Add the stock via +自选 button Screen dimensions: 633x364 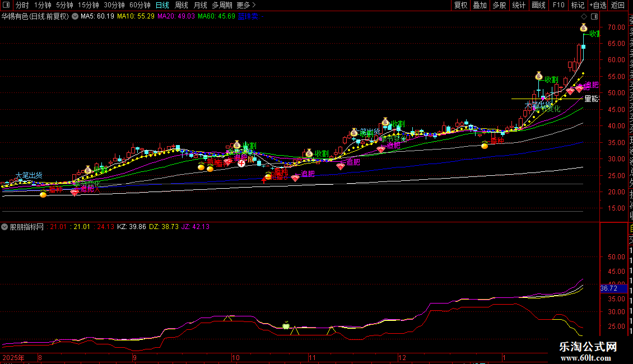tap(598, 5)
